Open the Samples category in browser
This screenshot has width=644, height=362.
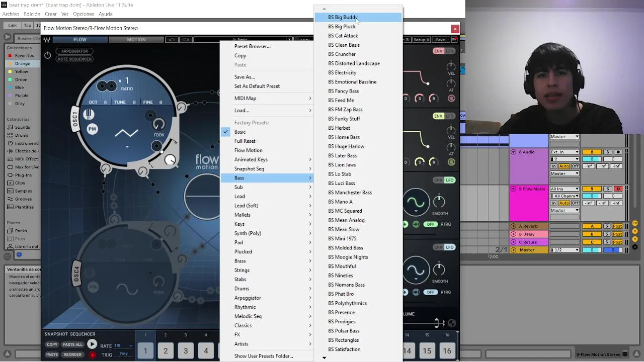click(x=23, y=191)
